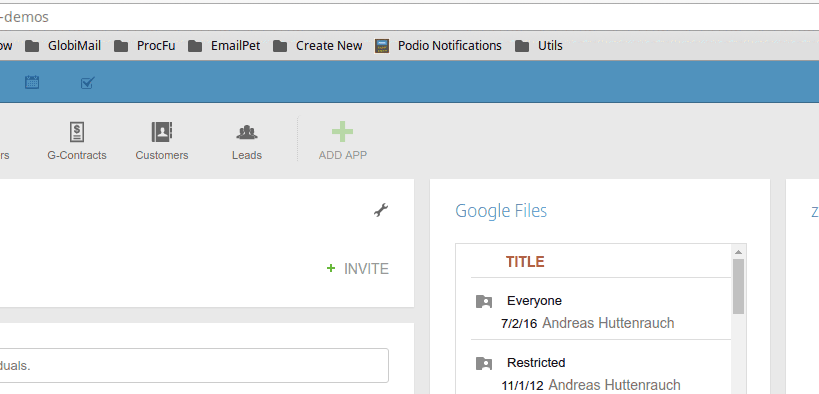Open the Google Files widget title

501,211
